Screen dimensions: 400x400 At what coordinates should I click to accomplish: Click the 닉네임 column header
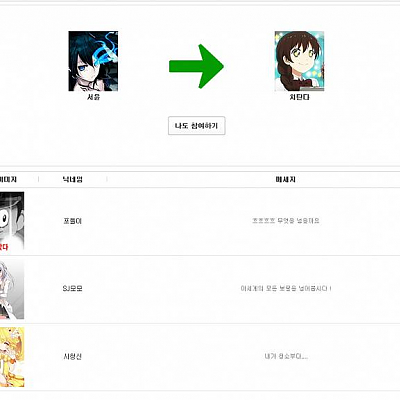72,179
